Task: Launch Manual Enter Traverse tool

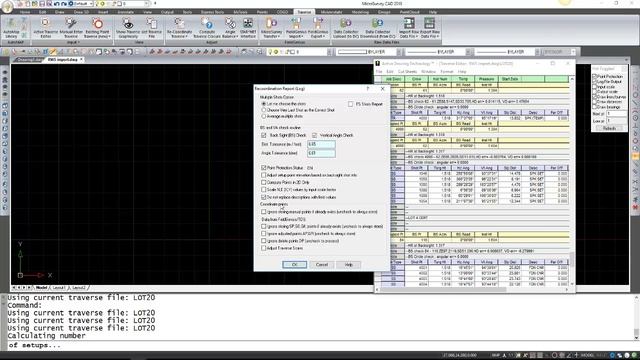Action: [71, 28]
